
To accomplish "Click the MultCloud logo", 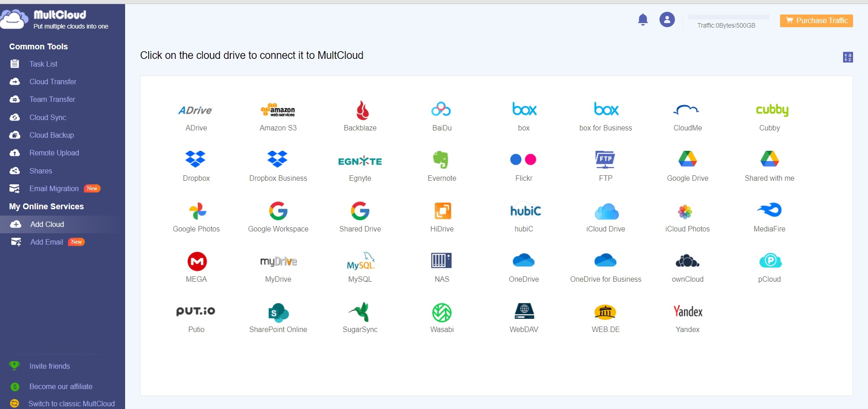I will tap(54, 20).
